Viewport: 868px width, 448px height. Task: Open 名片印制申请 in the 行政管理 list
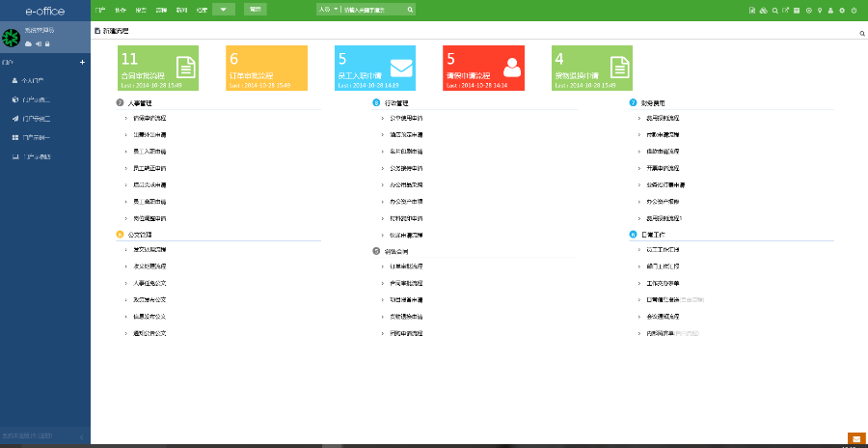click(406, 152)
